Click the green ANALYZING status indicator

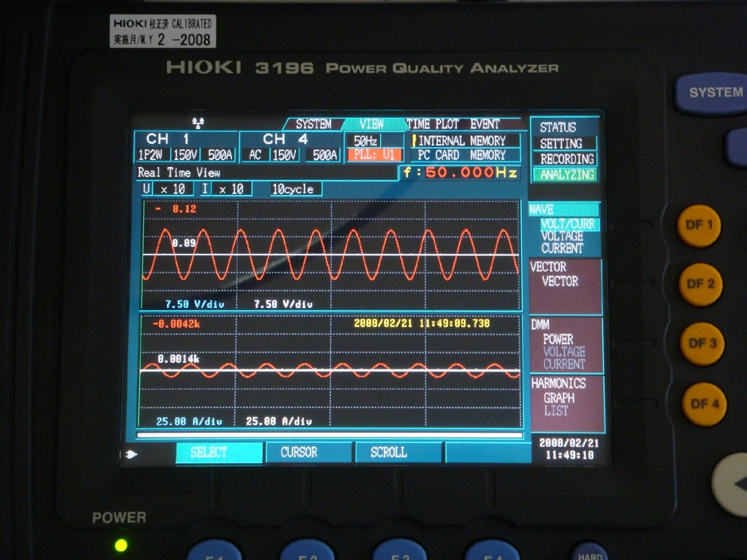click(566, 175)
